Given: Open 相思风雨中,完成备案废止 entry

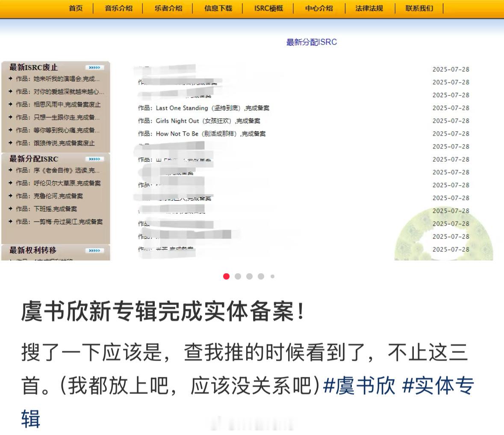Looking at the screenshot, I should pos(58,104).
